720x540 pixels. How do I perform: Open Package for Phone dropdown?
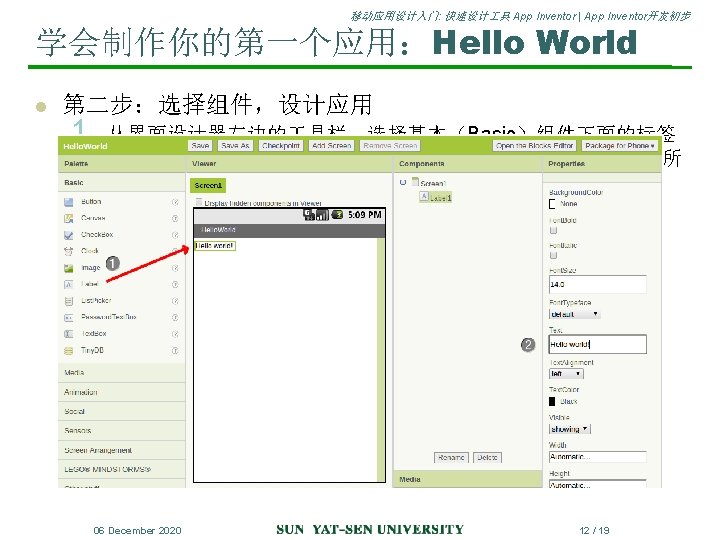tap(619, 146)
